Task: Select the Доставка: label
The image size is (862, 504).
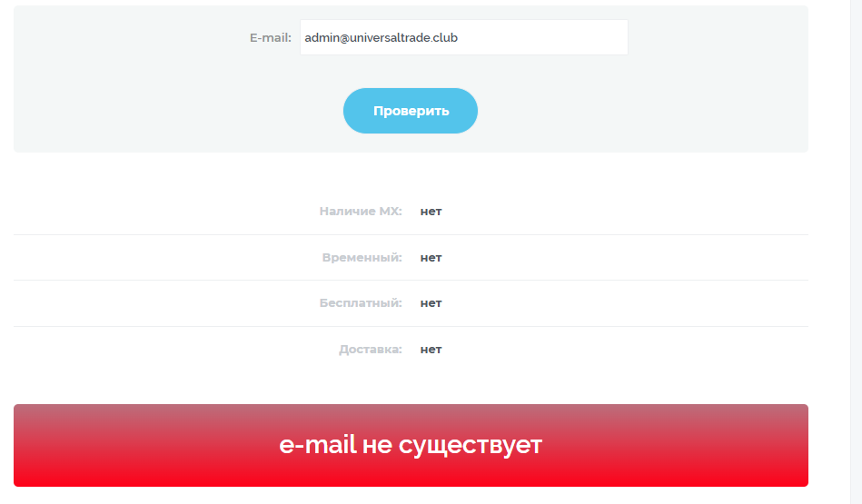Action: click(370, 349)
